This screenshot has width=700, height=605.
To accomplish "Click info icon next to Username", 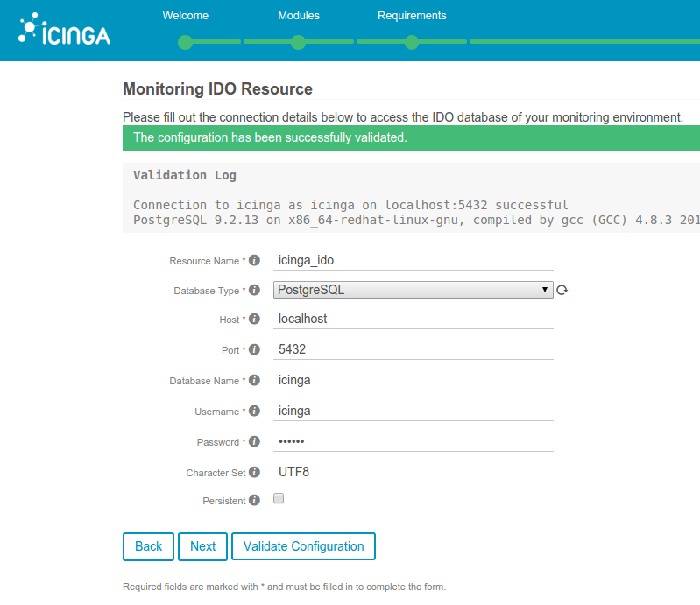I will click(x=254, y=411).
